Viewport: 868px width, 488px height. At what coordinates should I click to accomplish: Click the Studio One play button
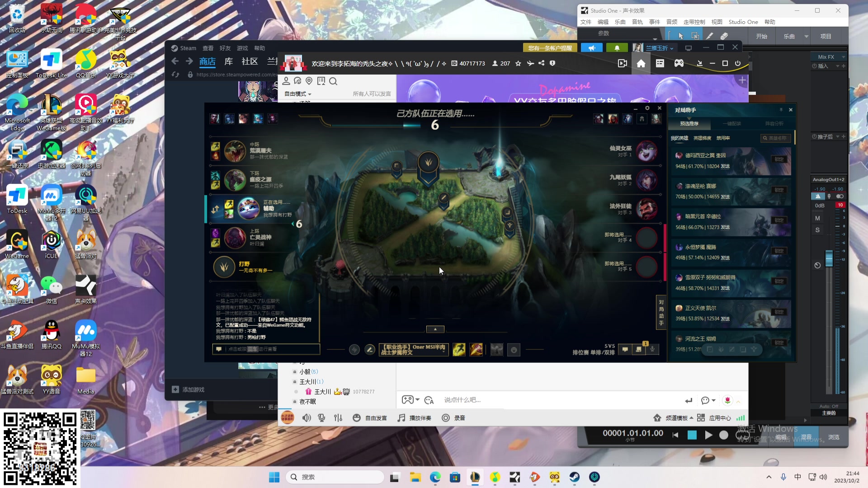pos(708,435)
